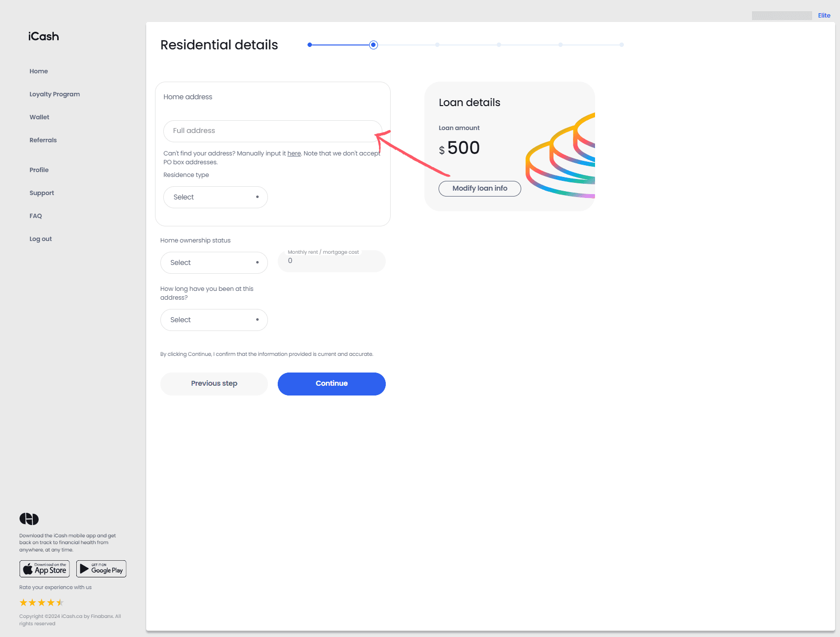Open Wallet from the sidebar
840x637 pixels.
pos(39,117)
